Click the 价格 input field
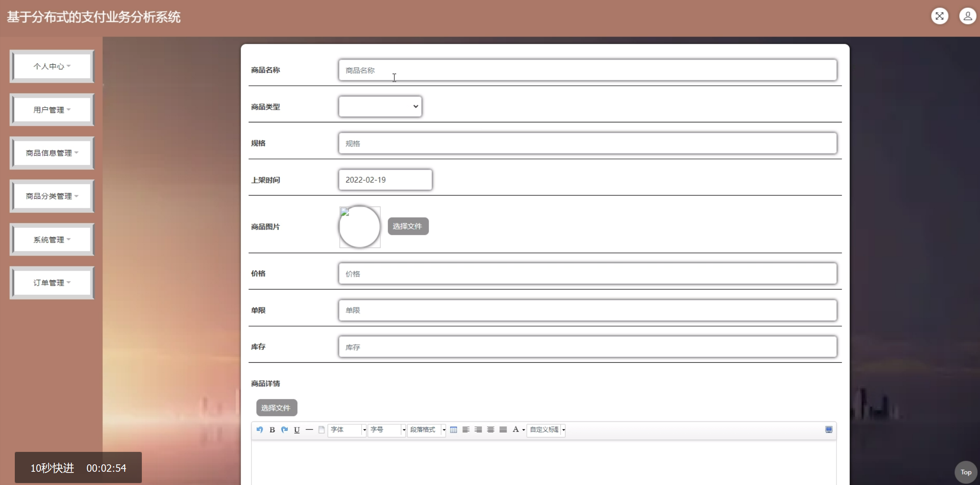Screen dimensions: 980x485 (588, 273)
